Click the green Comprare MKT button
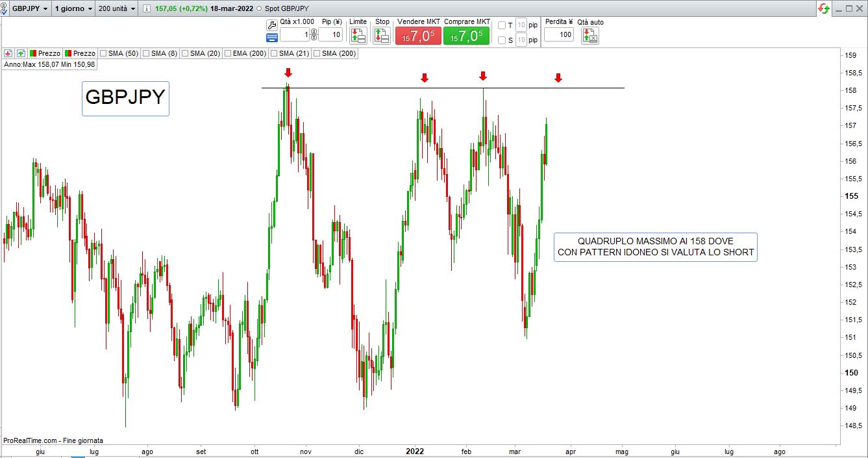This screenshot has height=458, width=868. pyautogui.click(x=466, y=36)
